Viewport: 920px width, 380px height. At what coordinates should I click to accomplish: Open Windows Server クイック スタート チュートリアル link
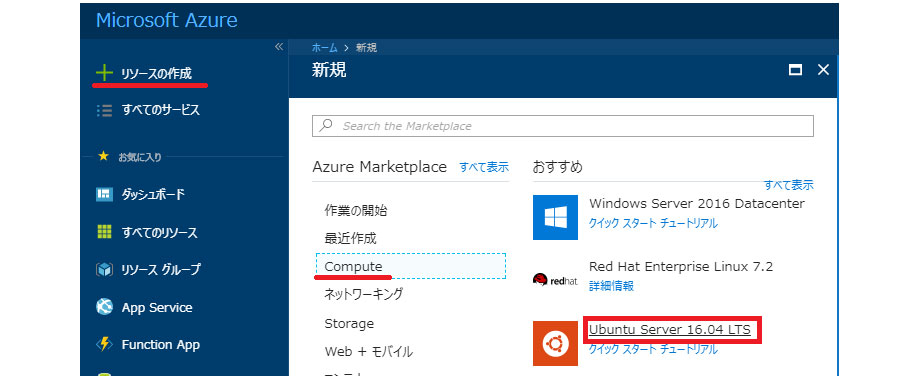pos(652,223)
